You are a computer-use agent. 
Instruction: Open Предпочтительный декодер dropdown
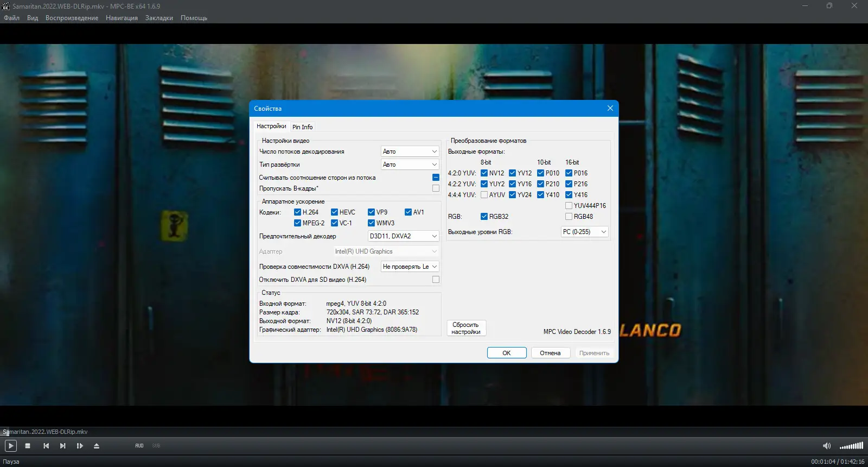point(403,236)
